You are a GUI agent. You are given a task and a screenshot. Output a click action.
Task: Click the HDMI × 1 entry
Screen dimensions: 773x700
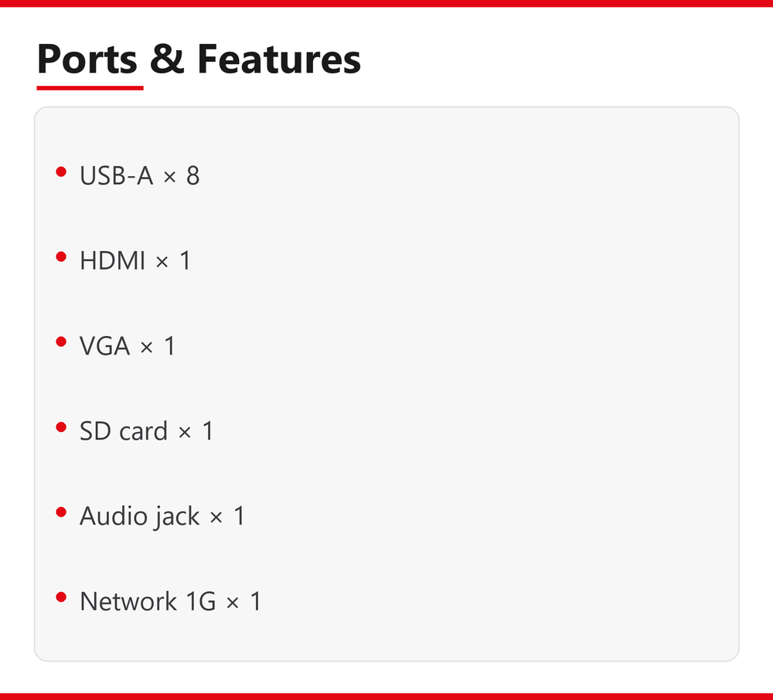point(135,260)
